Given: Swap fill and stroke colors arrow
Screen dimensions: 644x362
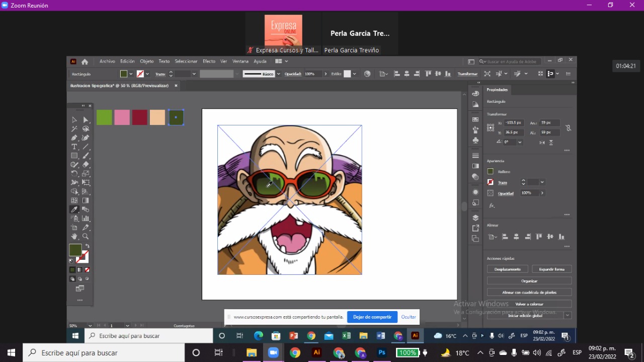Looking at the screenshot, I should [x=87, y=246].
